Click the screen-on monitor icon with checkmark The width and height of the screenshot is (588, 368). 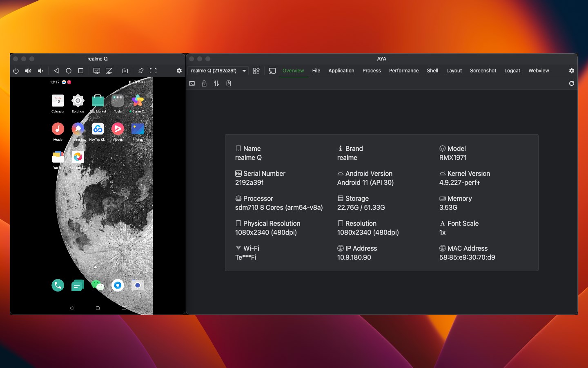tap(97, 71)
